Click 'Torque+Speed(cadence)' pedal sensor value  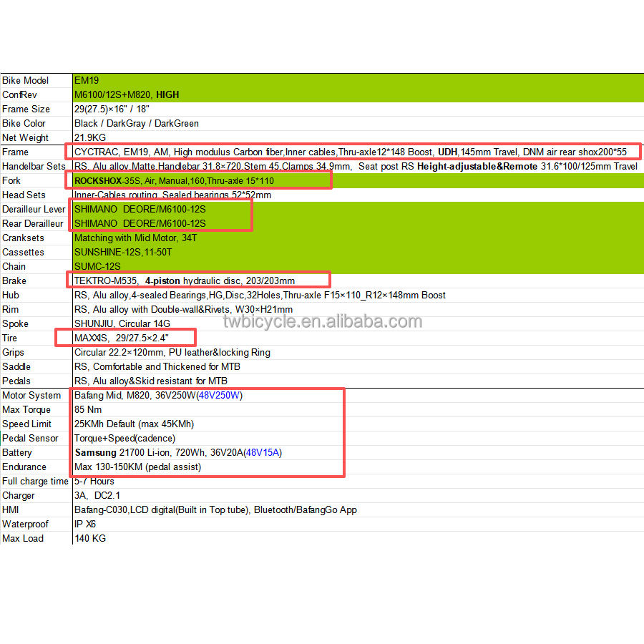click(x=125, y=438)
